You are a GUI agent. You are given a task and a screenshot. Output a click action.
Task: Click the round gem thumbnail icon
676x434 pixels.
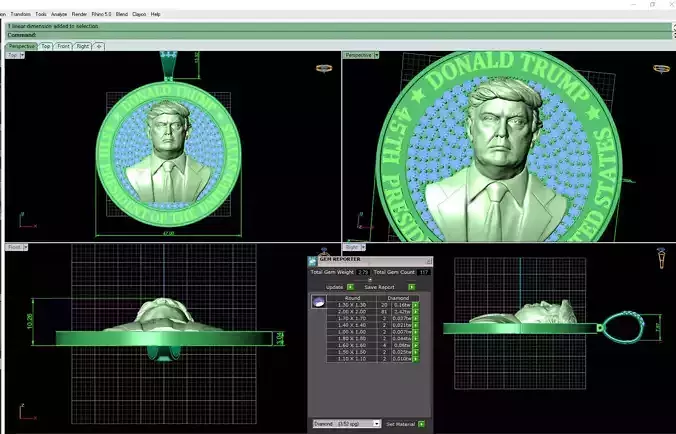[x=319, y=301]
